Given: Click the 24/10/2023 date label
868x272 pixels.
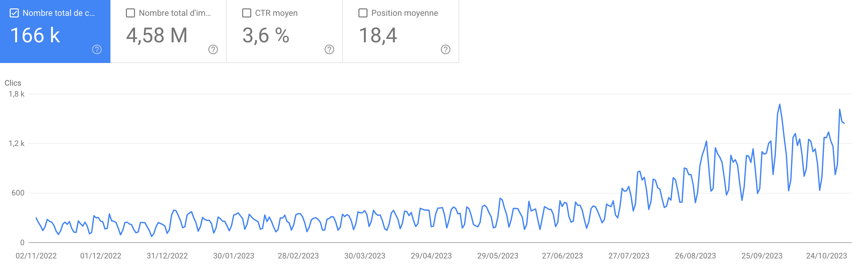Looking at the screenshot, I should coord(826,256).
